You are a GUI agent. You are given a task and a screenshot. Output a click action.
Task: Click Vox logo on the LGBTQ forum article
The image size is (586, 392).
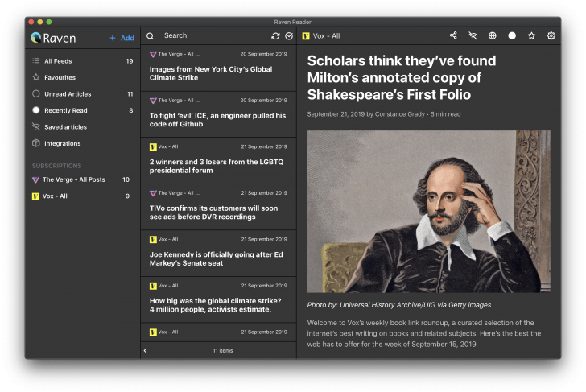[153, 146]
